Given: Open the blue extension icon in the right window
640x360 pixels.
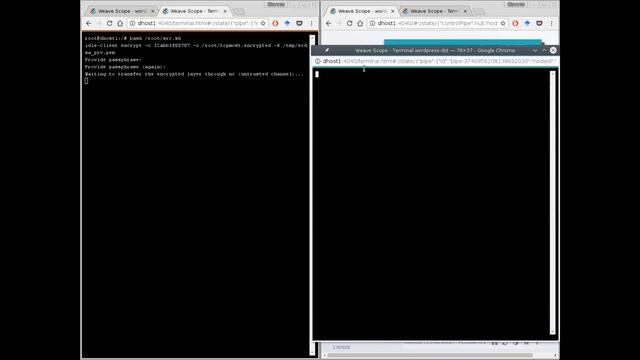Looking at the screenshot, I should point(527,24).
